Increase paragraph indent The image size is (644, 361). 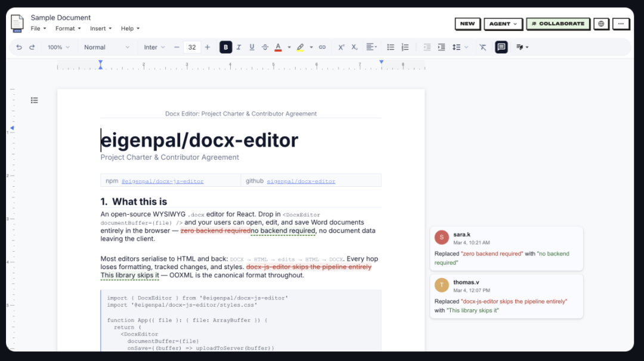coord(441,47)
